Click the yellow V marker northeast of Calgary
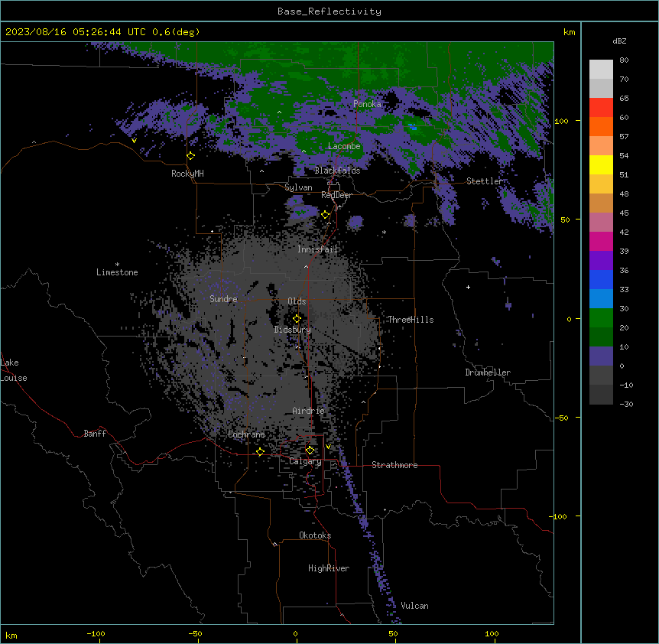 pyautogui.click(x=328, y=447)
